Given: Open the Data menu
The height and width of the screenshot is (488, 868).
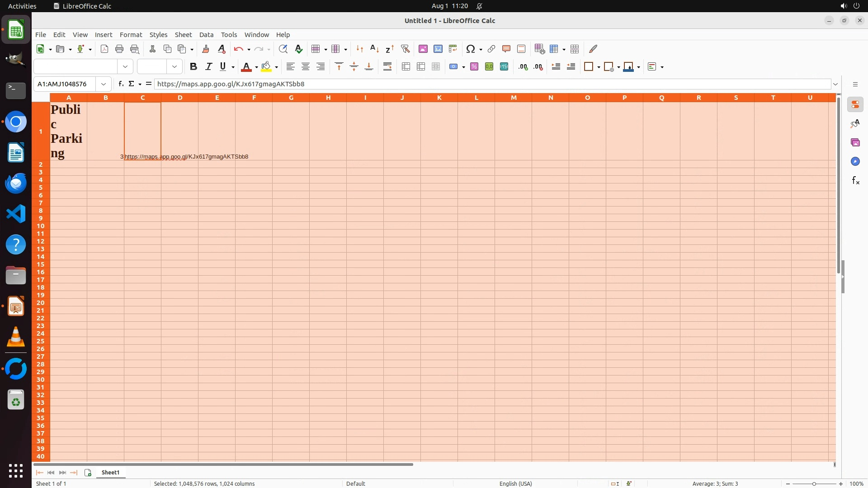Looking at the screenshot, I should [x=206, y=35].
